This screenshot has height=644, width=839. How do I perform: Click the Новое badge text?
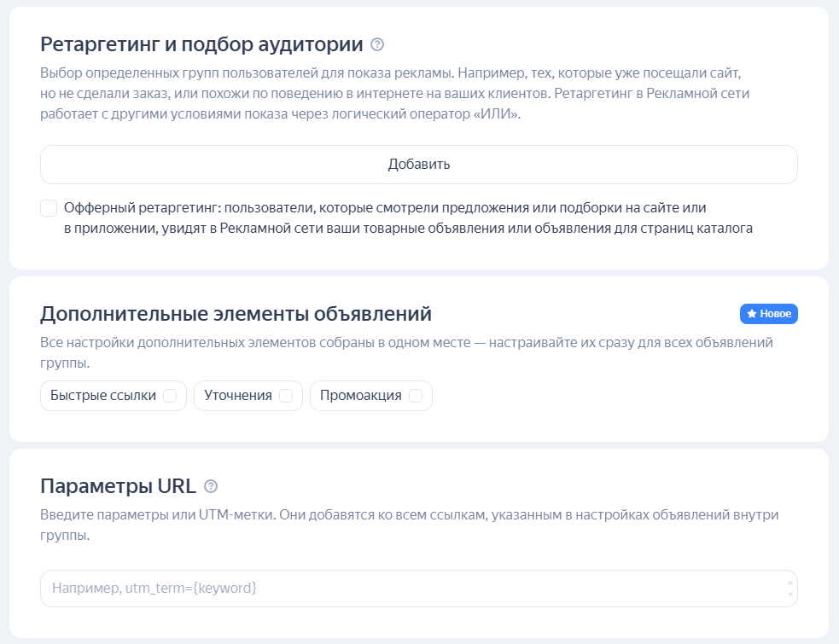(775, 314)
